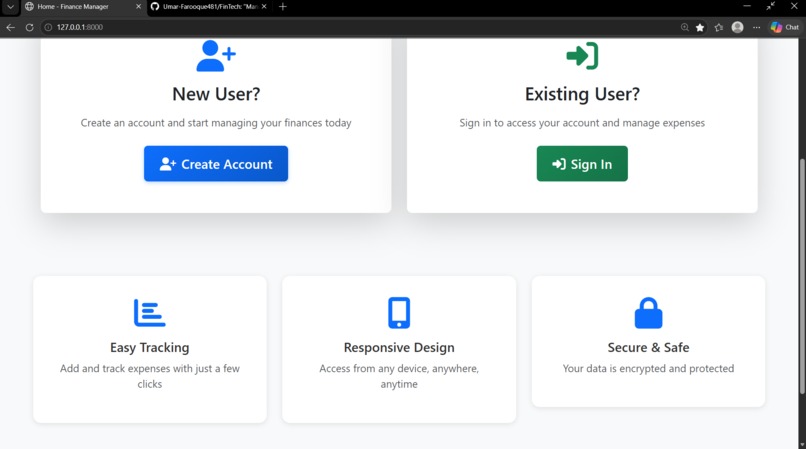The image size is (806, 449).
Task: Click the Responsive Design phone icon
Action: [399, 313]
